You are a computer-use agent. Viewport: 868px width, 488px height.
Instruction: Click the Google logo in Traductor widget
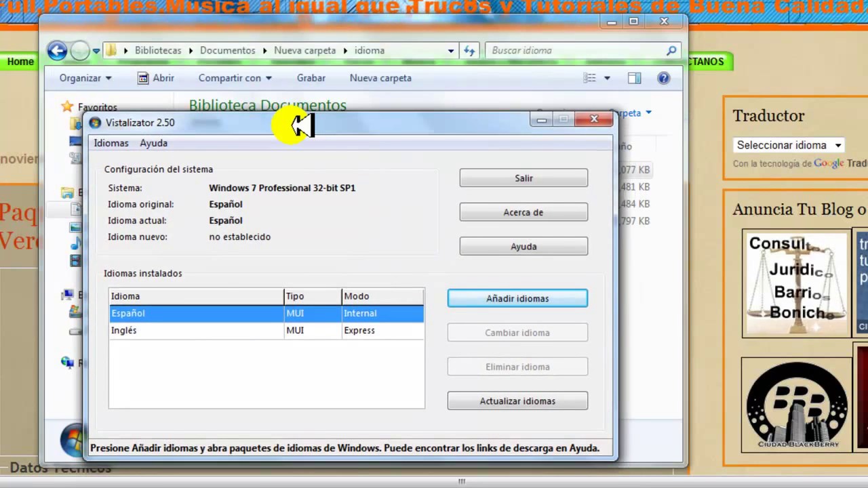tap(829, 163)
